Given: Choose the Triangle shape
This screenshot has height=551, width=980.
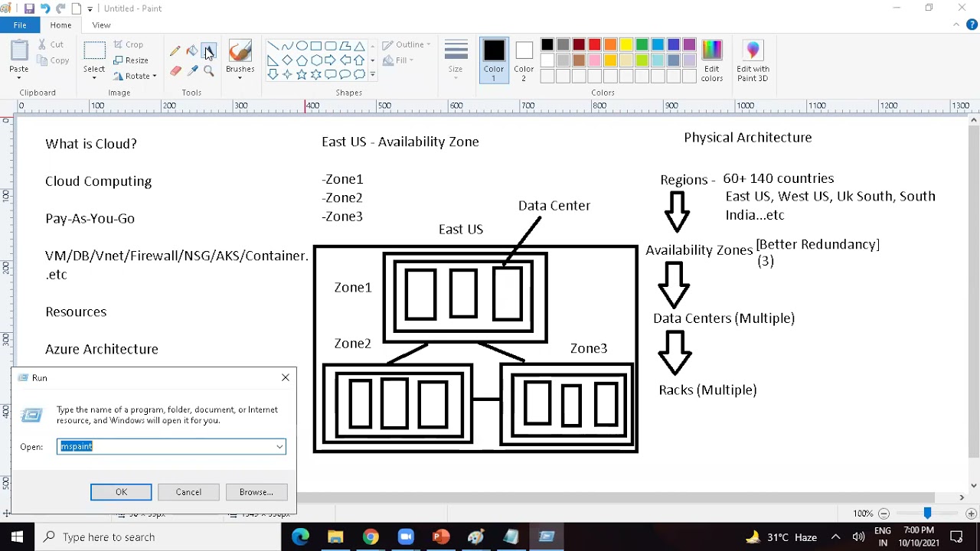Looking at the screenshot, I should pyautogui.click(x=359, y=46).
